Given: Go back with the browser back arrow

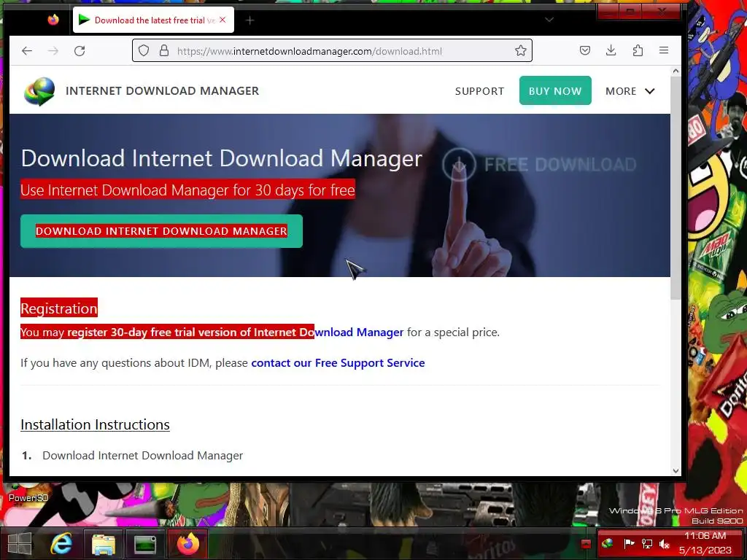Looking at the screenshot, I should [x=27, y=51].
